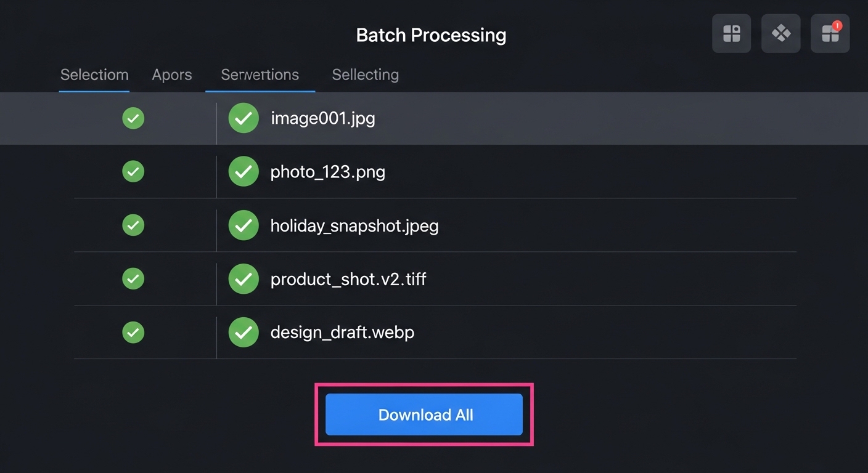Click the large green check beside image001.jpg

click(244, 118)
